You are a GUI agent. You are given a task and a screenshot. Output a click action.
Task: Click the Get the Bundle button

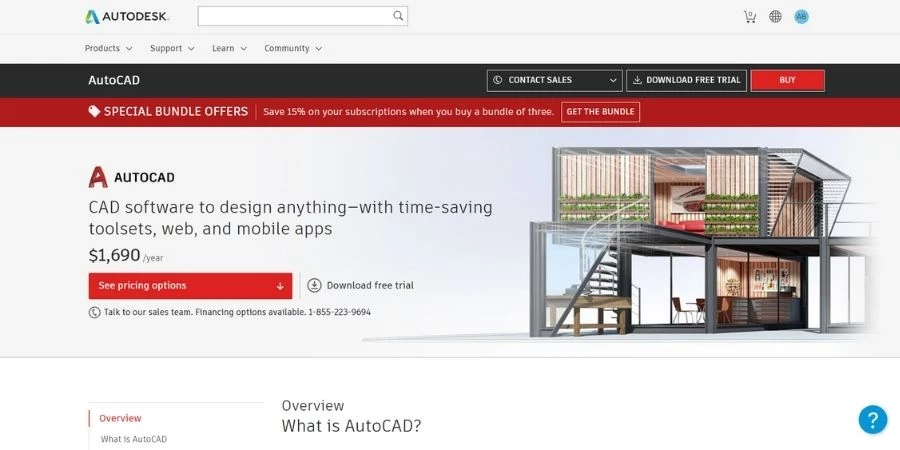click(x=600, y=112)
